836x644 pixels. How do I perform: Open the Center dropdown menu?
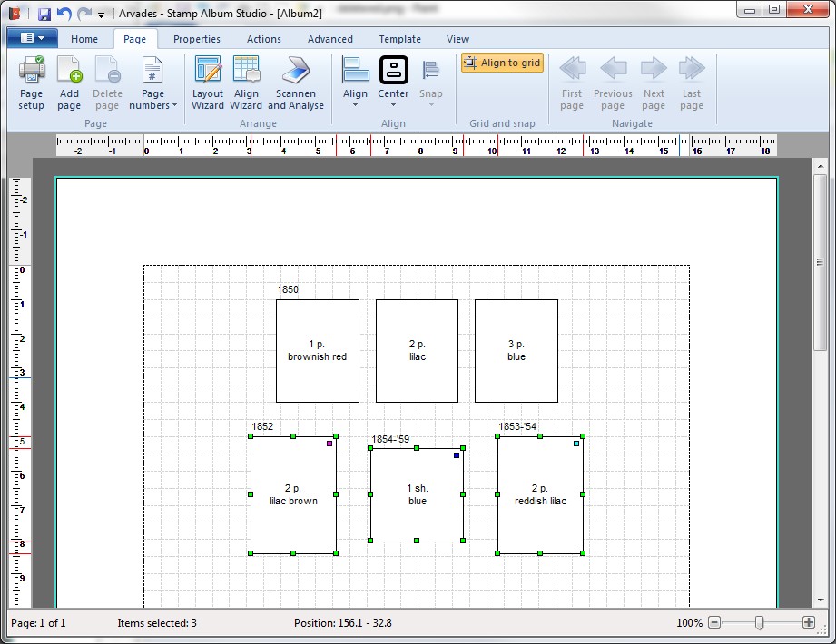click(x=393, y=82)
